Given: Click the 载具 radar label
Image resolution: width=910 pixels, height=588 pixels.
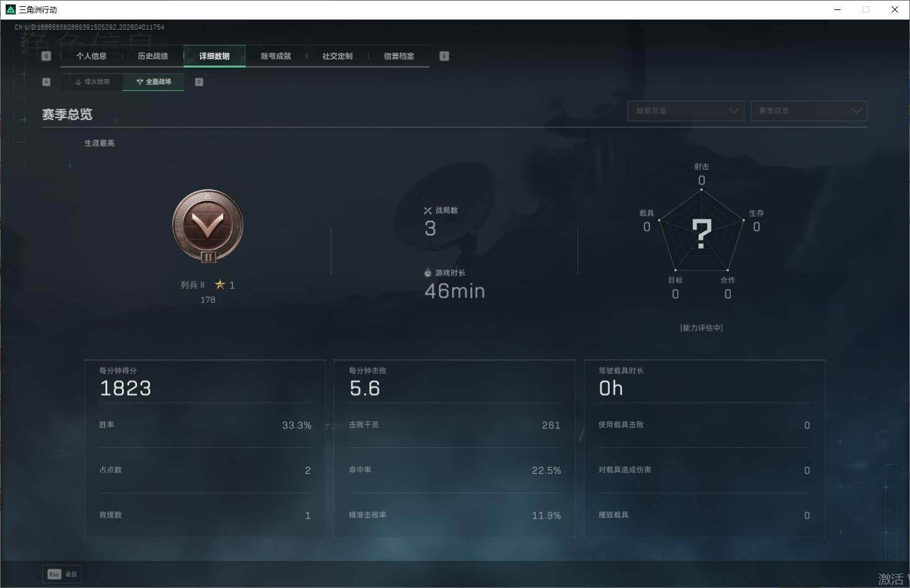Looking at the screenshot, I should point(647,213).
